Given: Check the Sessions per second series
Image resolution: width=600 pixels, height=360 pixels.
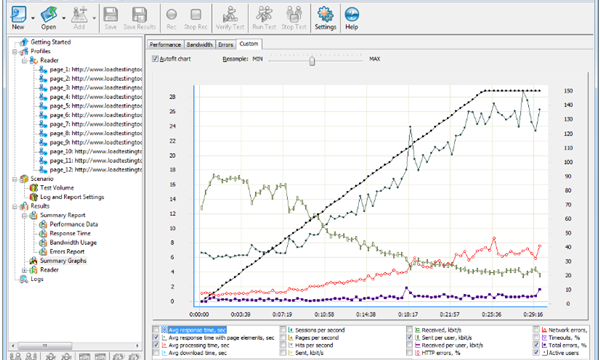Looking at the screenshot, I should (x=283, y=330).
